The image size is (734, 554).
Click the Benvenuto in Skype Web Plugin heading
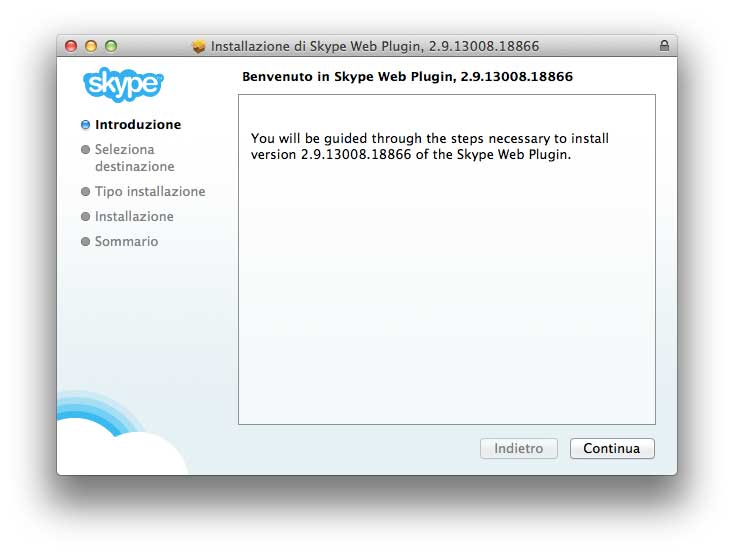[408, 77]
